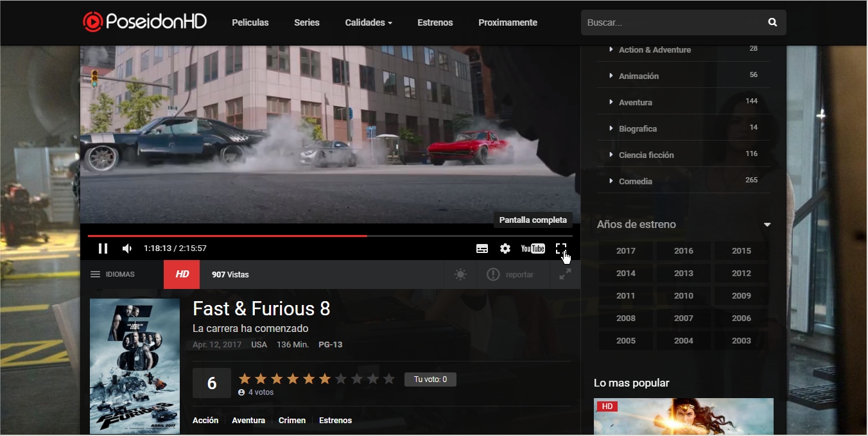The height and width of the screenshot is (436, 868).
Task: Mute the video volume
Action: click(x=127, y=249)
